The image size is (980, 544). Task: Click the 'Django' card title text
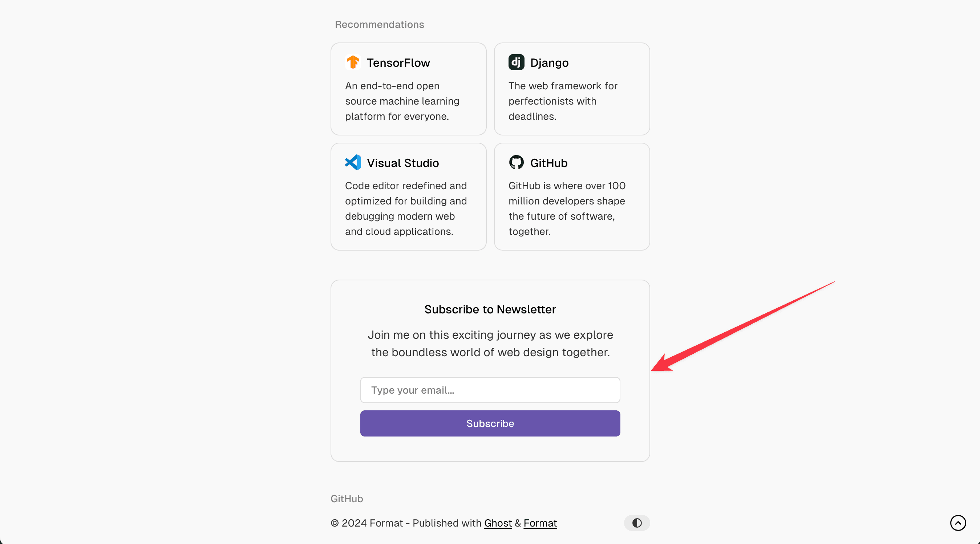coord(549,63)
